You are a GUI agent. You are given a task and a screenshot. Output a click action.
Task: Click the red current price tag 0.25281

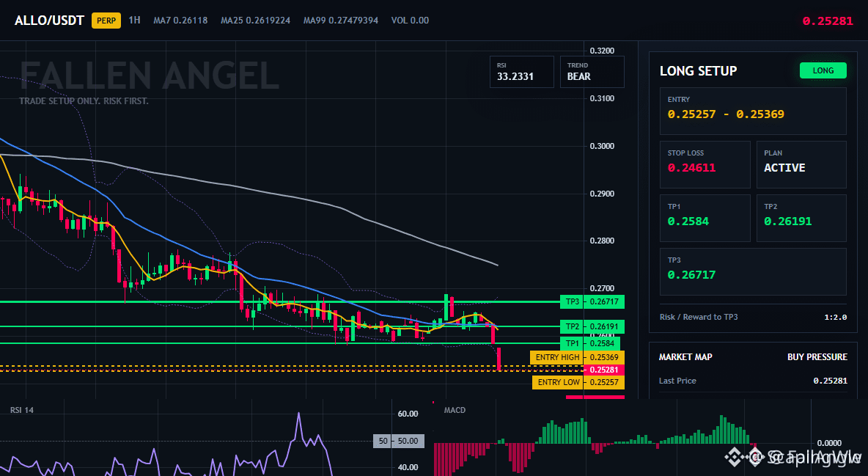pos(603,370)
